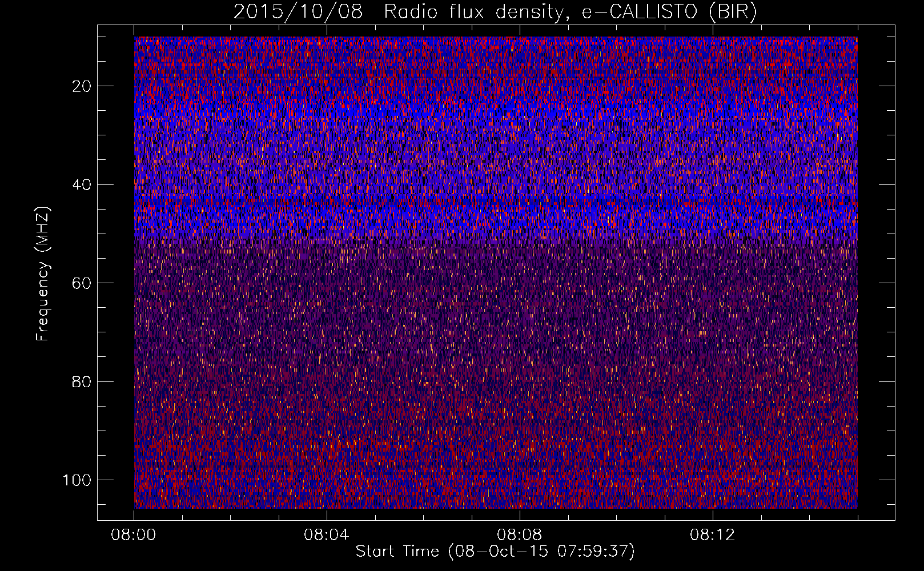Click the "08:04" time tick label

point(327,535)
